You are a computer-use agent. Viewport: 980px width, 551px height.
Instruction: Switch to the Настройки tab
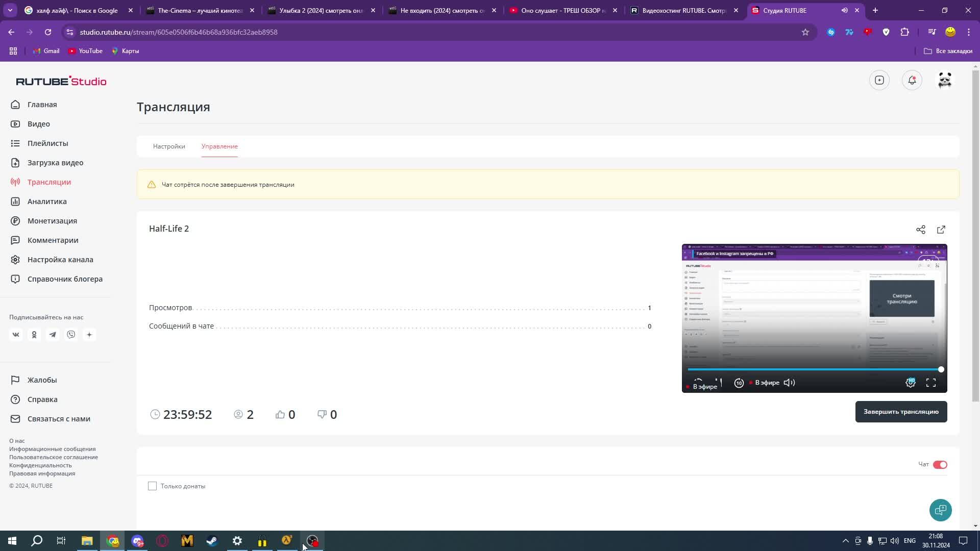(169, 146)
